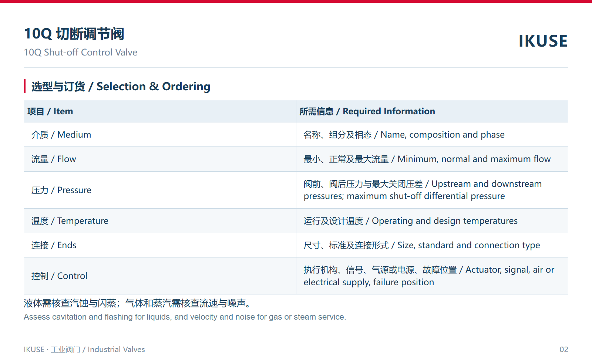Click 'Size, standard and connection type' cell
The height and width of the screenshot is (364, 592).
pyautogui.click(x=432, y=245)
